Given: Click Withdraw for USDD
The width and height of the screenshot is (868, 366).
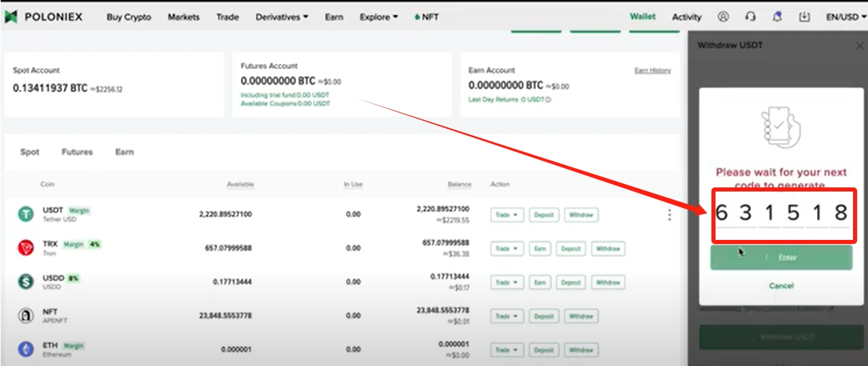Looking at the screenshot, I should tap(608, 282).
